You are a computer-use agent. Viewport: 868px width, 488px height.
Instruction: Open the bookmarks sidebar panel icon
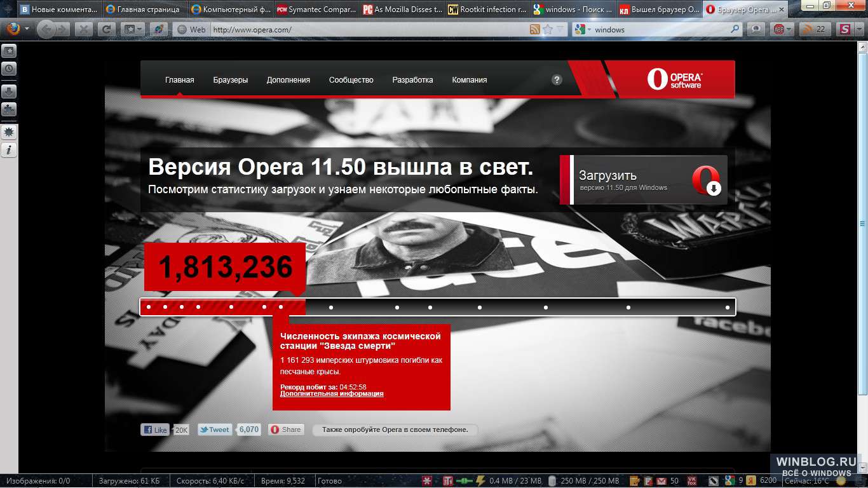(x=10, y=51)
